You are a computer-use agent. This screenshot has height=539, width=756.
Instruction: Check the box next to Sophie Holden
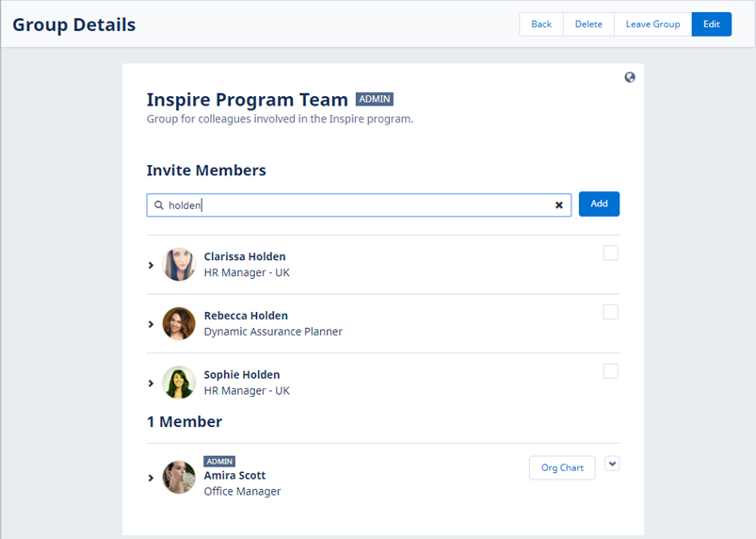610,371
